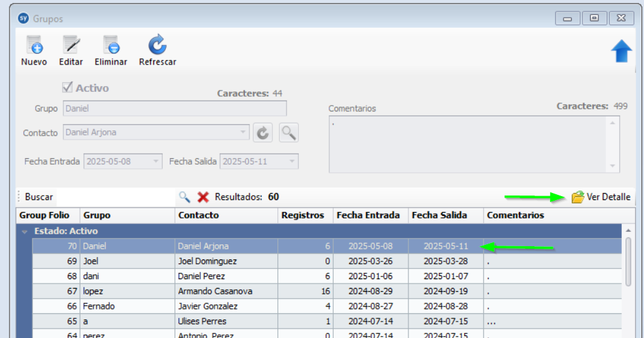The image size is (644, 338).
Task: Click registros value 16 cell
Action: coord(306,291)
